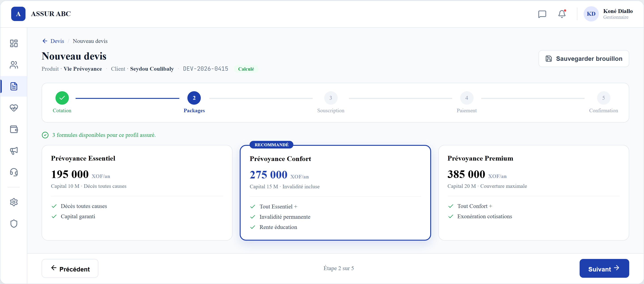Viewport: 644px width, 284px height.
Task: Select the Prévoyance Confort package card
Action: click(x=335, y=193)
